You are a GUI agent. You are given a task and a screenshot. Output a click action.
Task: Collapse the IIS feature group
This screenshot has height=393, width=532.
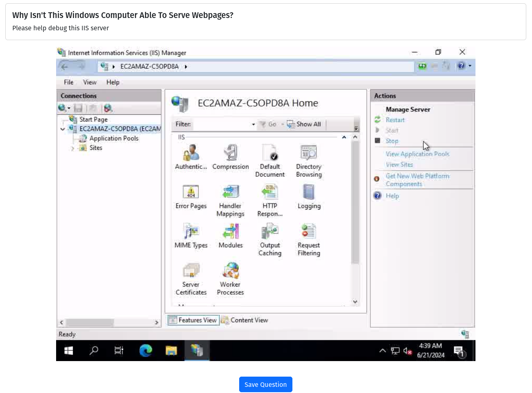click(344, 138)
